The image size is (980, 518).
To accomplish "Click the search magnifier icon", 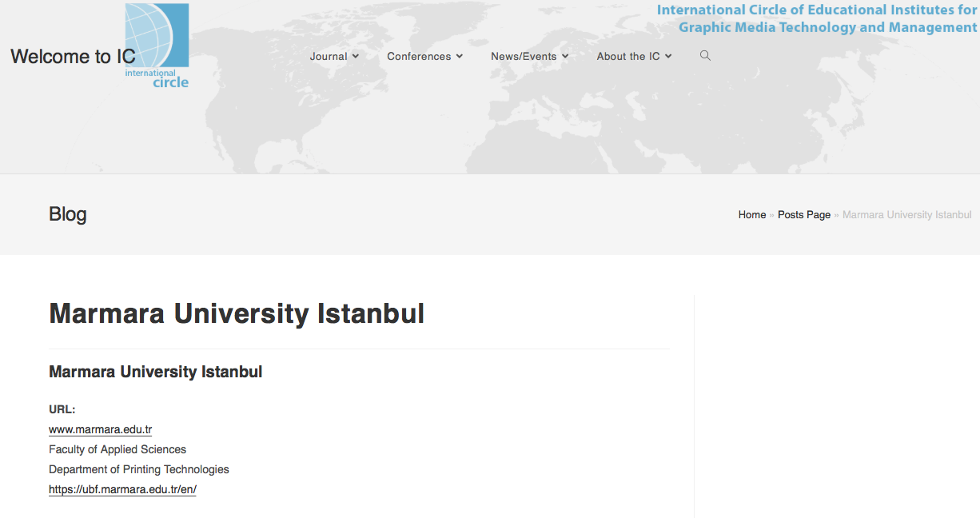I will (705, 56).
